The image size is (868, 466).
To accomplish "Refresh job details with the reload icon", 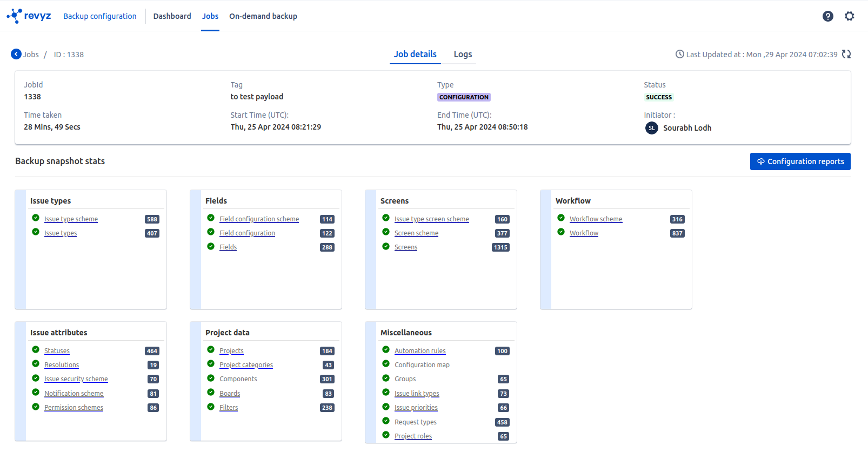I will coord(846,54).
